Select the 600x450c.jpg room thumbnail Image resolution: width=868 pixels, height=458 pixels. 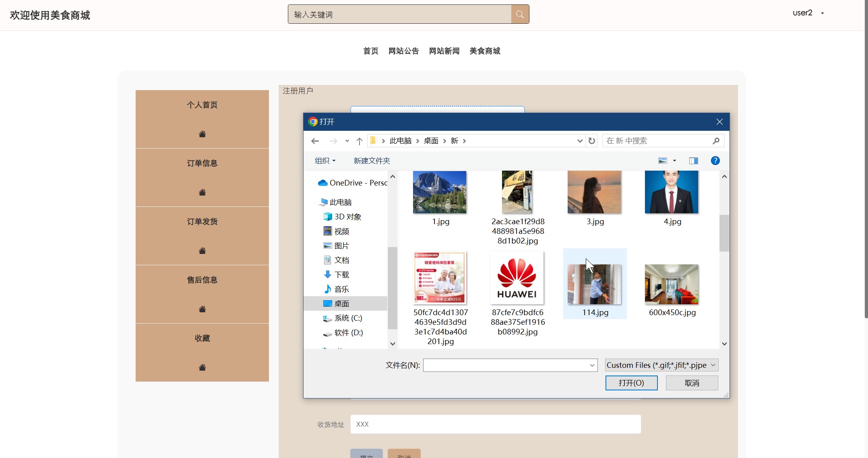(672, 284)
